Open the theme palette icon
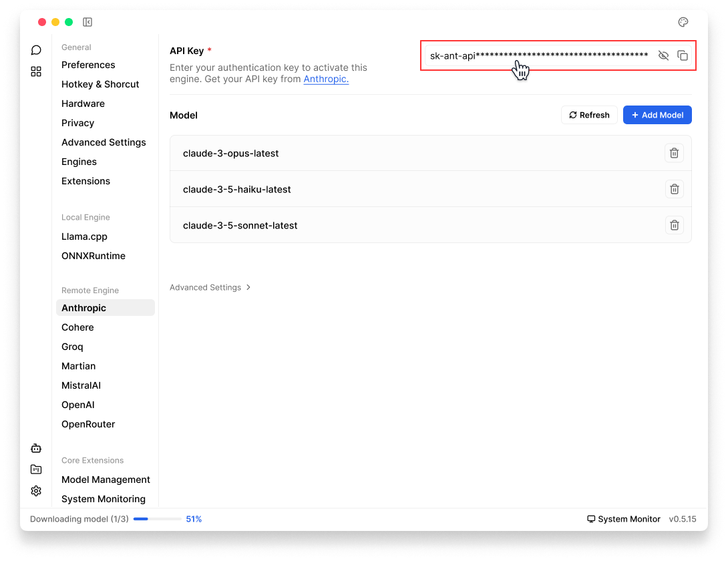The width and height of the screenshot is (728, 561). coord(683,22)
